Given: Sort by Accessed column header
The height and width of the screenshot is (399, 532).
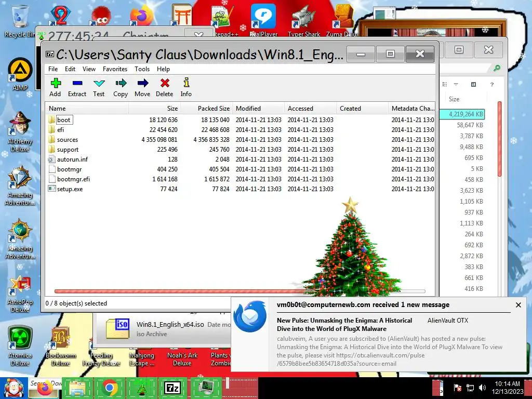Looking at the screenshot, I should tap(310, 109).
